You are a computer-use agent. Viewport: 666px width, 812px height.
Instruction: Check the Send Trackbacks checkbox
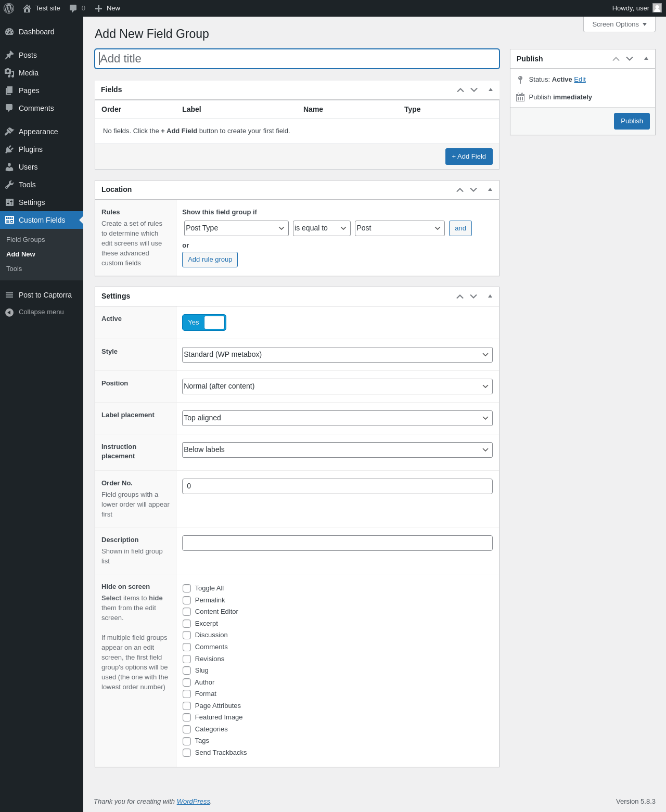[x=187, y=753]
